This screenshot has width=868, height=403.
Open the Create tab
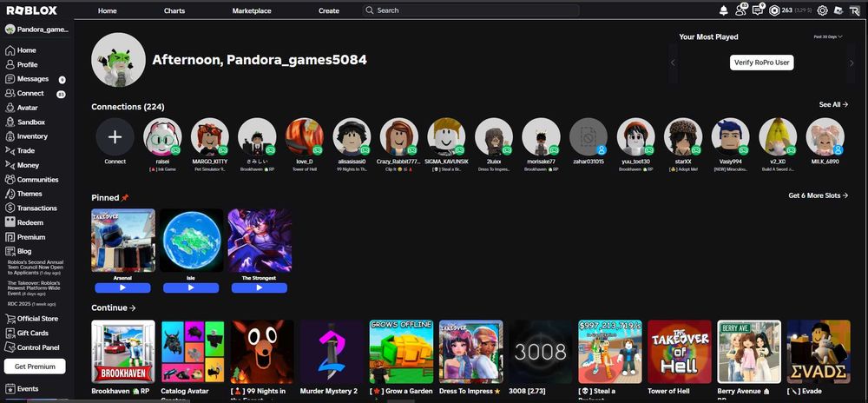click(x=329, y=10)
